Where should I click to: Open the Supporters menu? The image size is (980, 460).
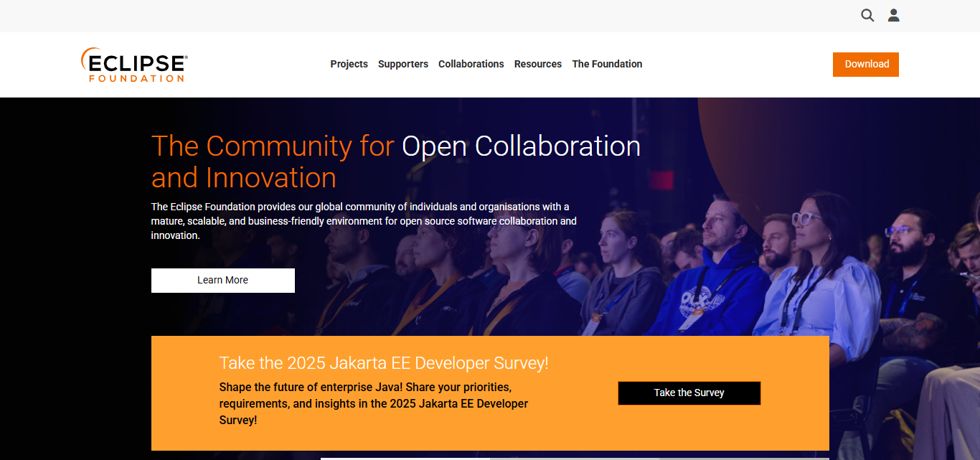(x=403, y=64)
